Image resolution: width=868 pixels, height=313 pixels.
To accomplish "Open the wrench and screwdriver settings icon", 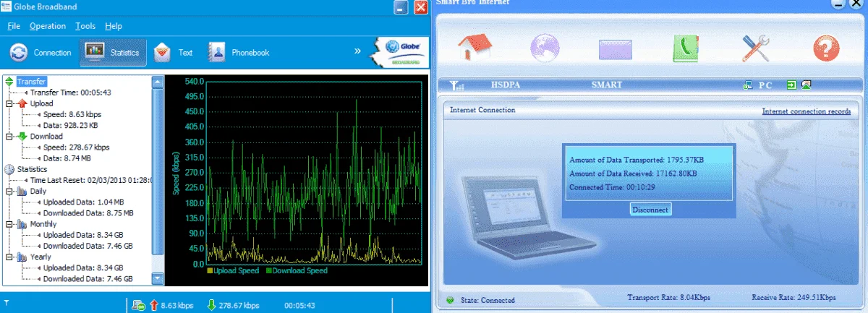I will (756, 49).
